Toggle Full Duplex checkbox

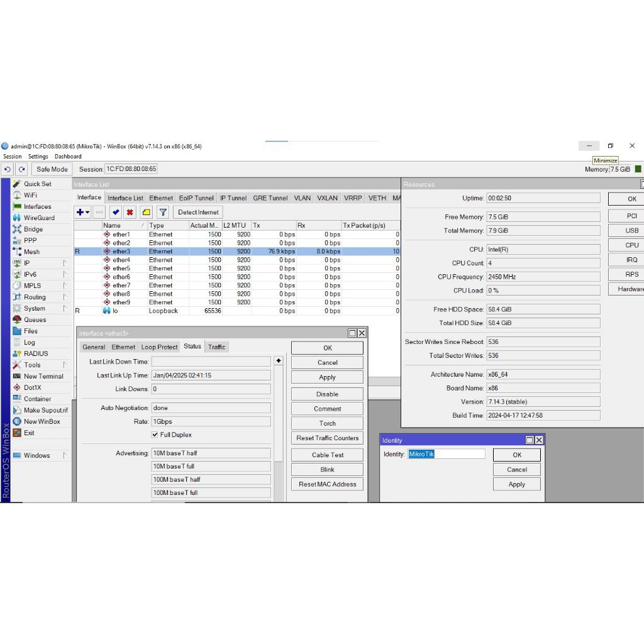point(155,435)
